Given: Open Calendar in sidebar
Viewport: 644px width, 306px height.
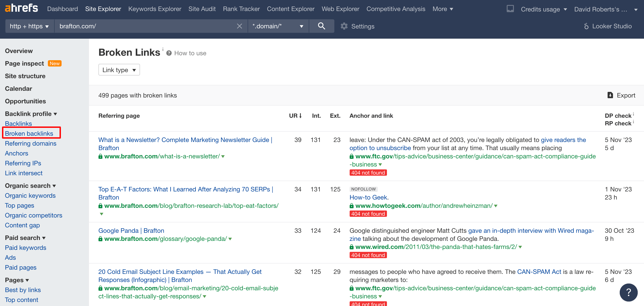Looking at the screenshot, I should tap(18, 89).
